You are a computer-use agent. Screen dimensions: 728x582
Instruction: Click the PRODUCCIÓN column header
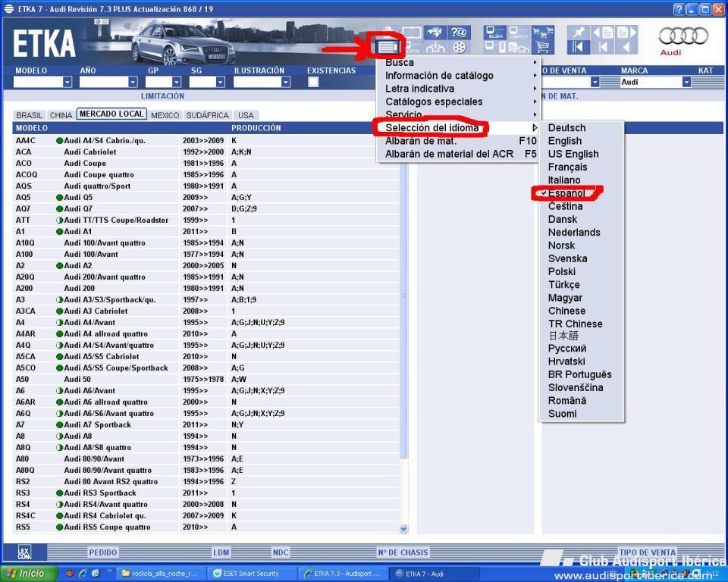pyautogui.click(x=256, y=128)
